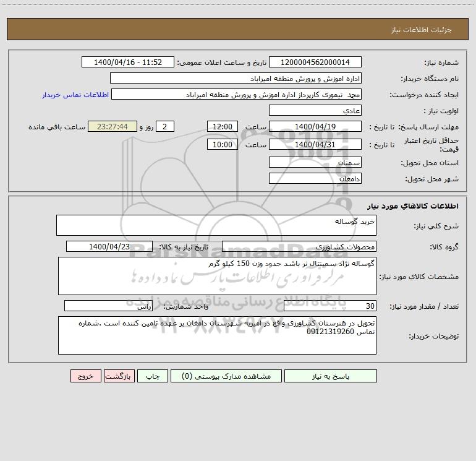Click the validity time field 10:00
Screen dimensions: 476x461
click(222, 144)
